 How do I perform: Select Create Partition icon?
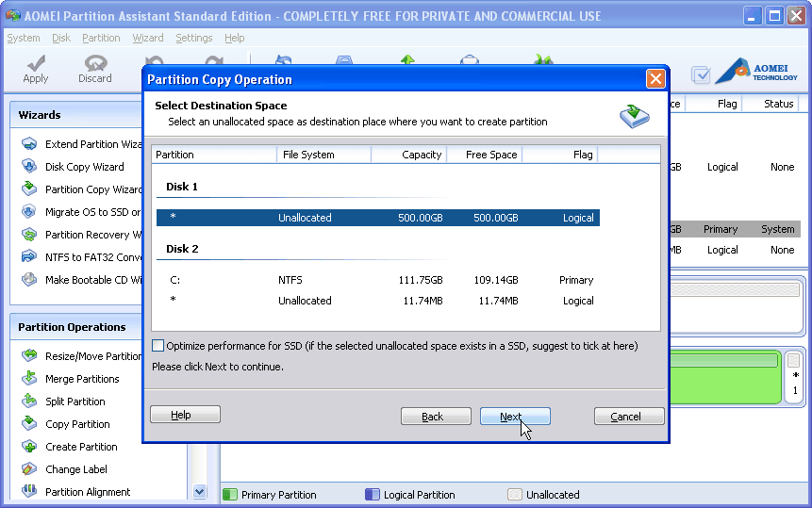pos(29,446)
